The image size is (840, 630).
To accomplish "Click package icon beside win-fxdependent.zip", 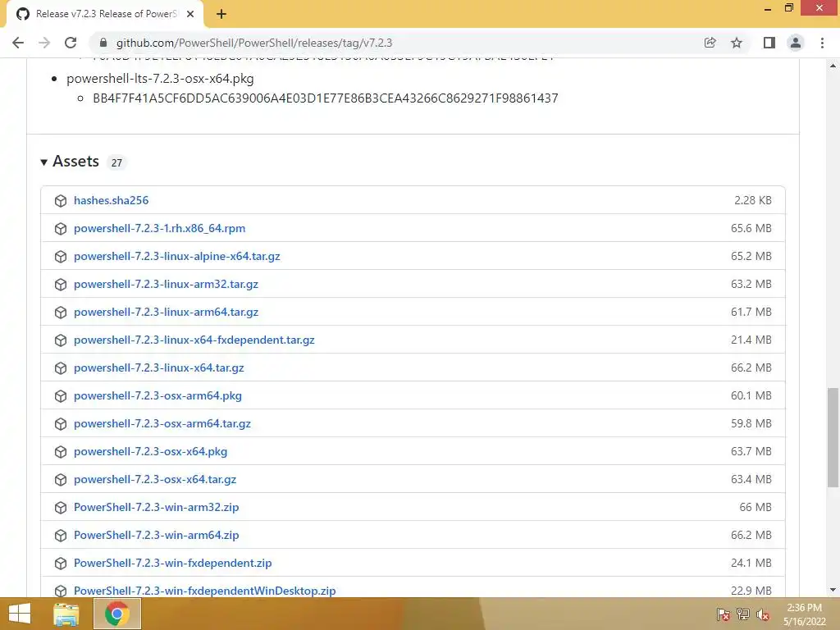I will 61,563.
